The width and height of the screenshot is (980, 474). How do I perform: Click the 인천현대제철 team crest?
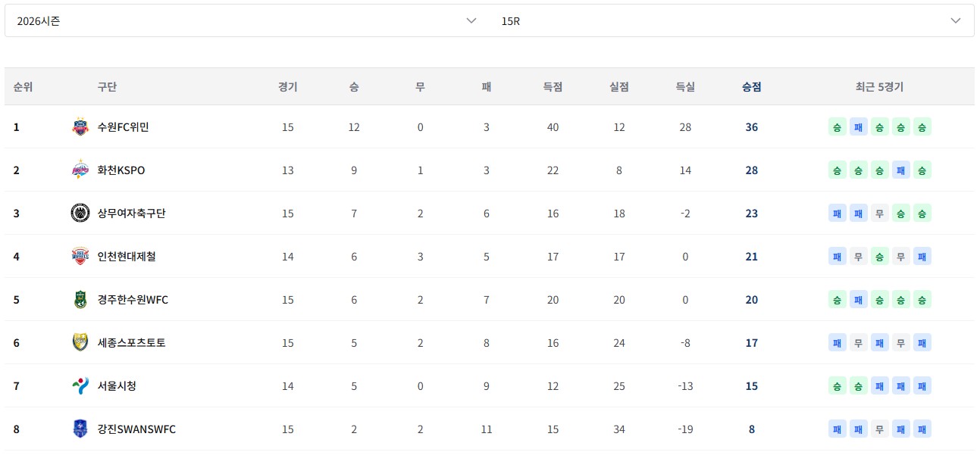[80, 257]
